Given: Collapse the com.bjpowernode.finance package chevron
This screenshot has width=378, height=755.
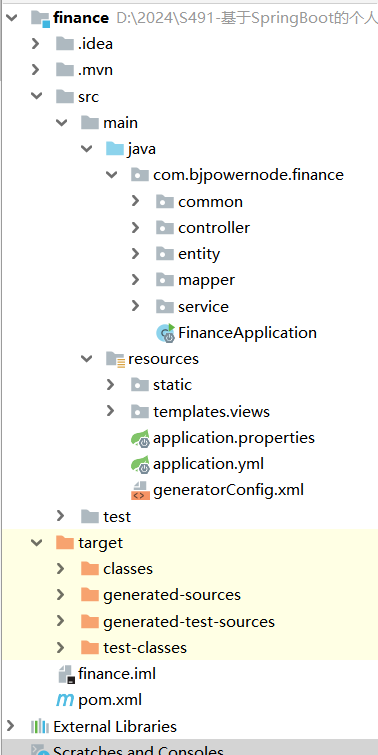Looking at the screenshot, I should point(111,175).
